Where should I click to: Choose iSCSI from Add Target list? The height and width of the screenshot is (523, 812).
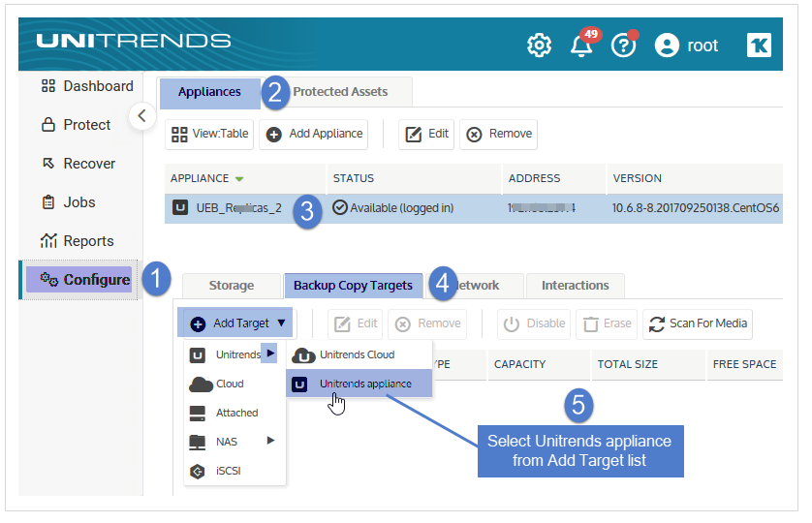point(234,472)
